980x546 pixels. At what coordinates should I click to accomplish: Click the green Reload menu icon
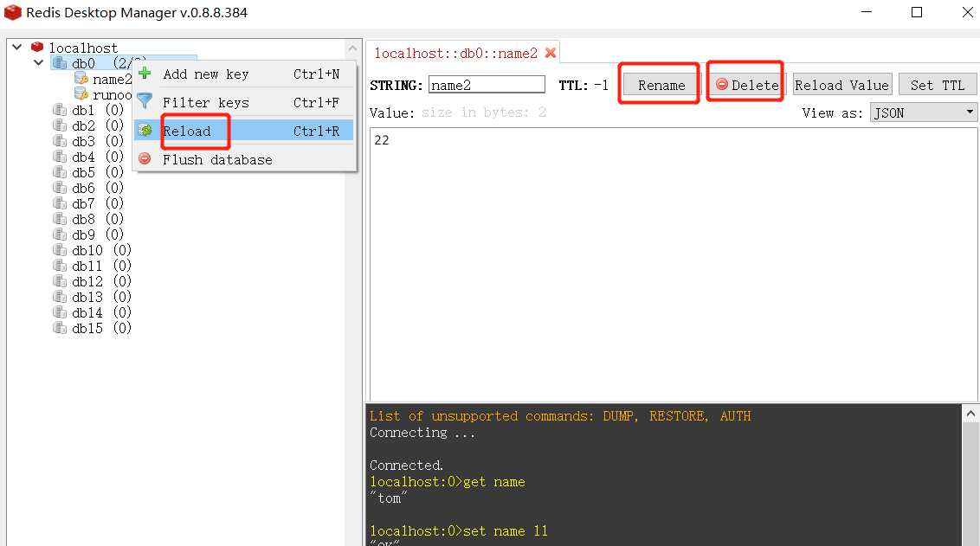(145, 130)
